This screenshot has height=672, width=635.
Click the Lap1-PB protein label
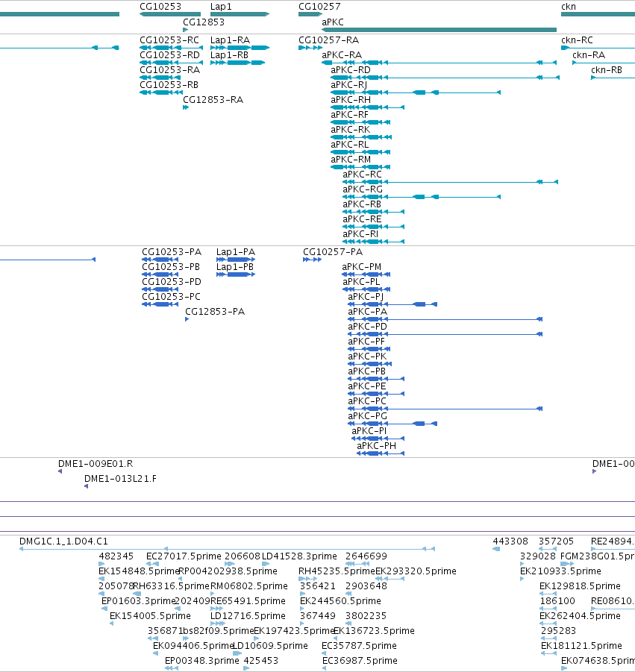click(x=235, y=266)
